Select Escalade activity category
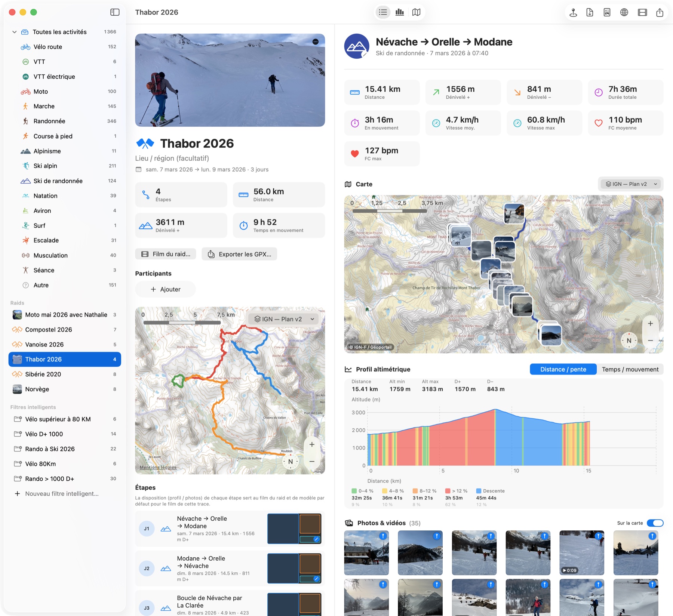This screenshot has width=673, height=616. click(65, 240)
